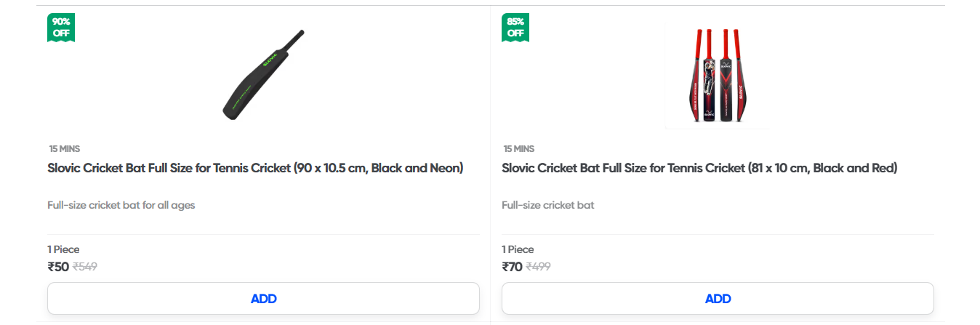Image resolution: width=980 pixels, height=325 pixels.
Task: Click the struck-through ₹499 original price
Action: 538,267
